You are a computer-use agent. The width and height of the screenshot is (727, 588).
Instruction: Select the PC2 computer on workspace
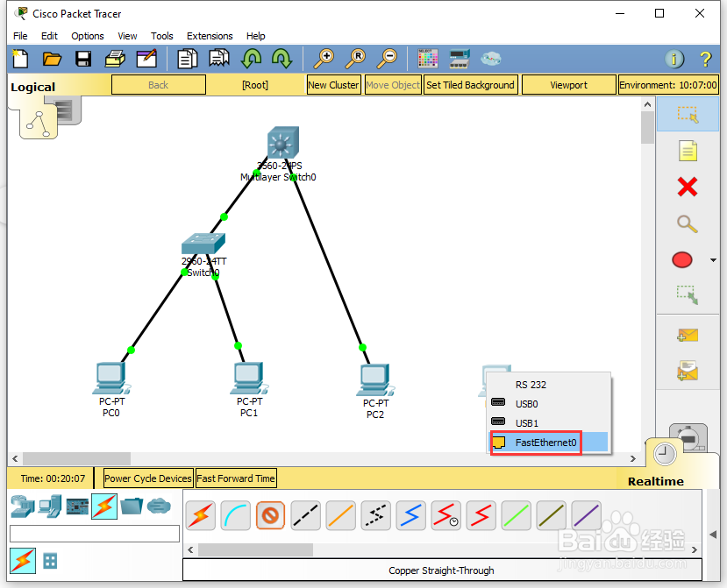pos(375,380)
